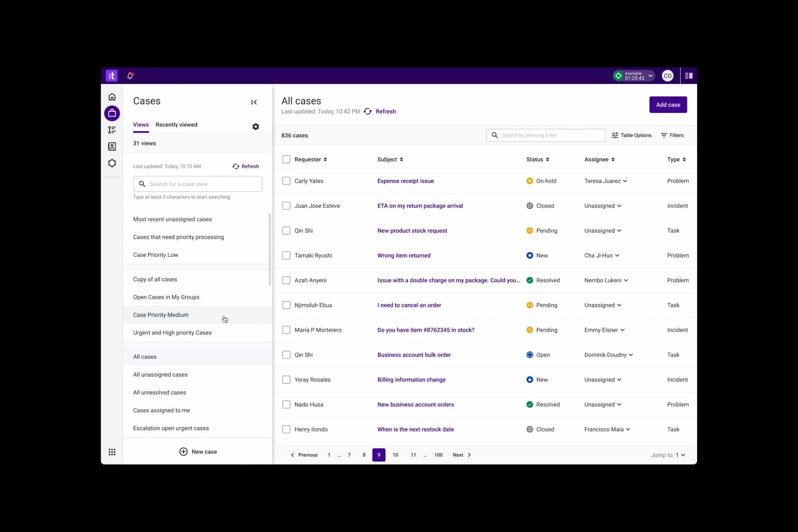Screen dimensions: 798x532
Task: Select the checkbox for Carly Yates
Action: (x=286, y=181)
